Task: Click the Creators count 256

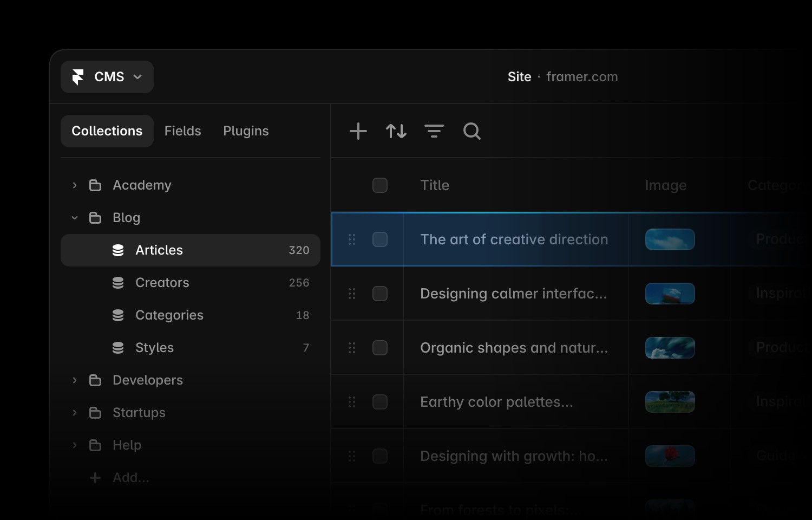Action: (299, 283)
